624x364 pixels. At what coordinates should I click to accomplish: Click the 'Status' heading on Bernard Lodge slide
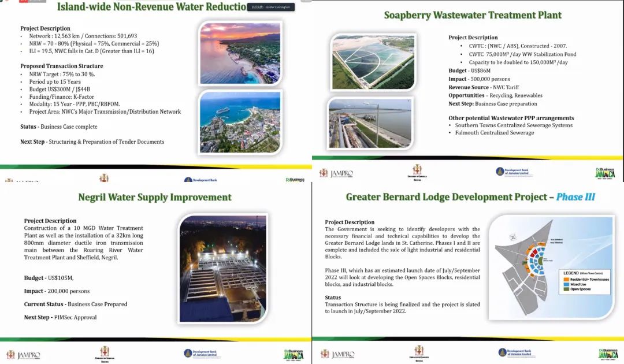333,298
